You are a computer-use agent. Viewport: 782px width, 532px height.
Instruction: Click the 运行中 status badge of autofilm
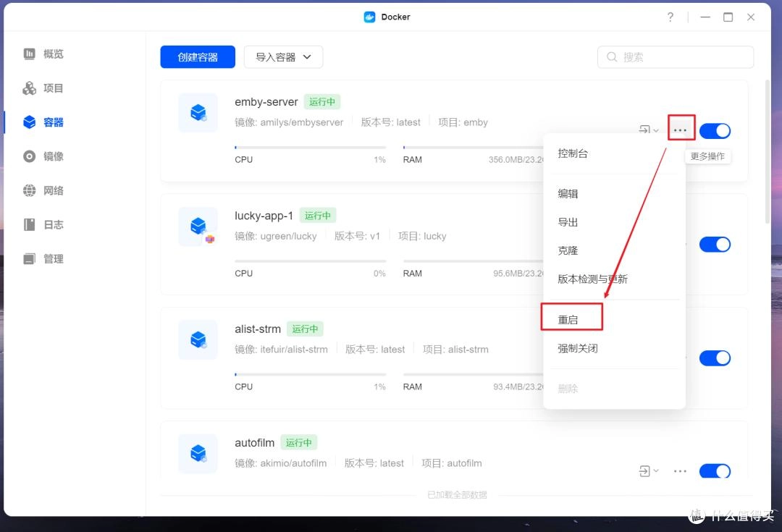click(x=299, y=443)
